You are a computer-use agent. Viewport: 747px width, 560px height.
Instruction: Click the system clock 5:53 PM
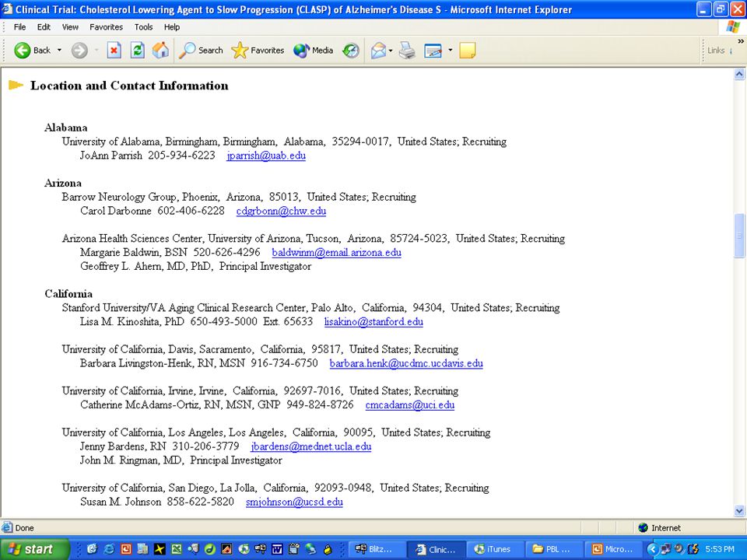point(720,549)
